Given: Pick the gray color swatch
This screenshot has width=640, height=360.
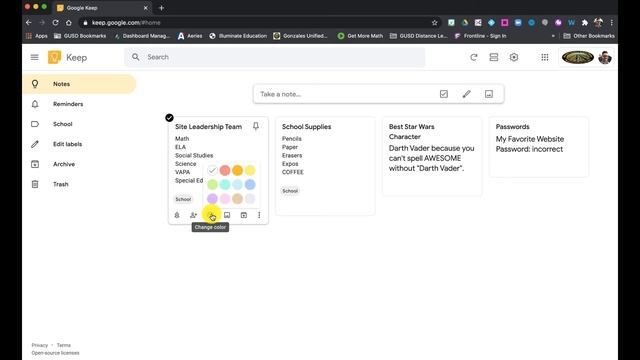Looking at the screenshot, I should coord(250,198).
